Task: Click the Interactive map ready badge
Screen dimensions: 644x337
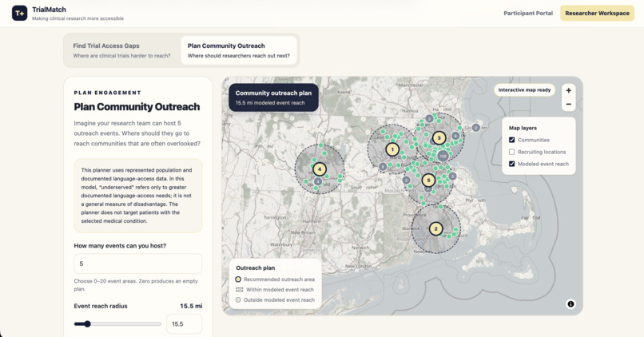Action: pyautogui.click(x=524, y=90)
